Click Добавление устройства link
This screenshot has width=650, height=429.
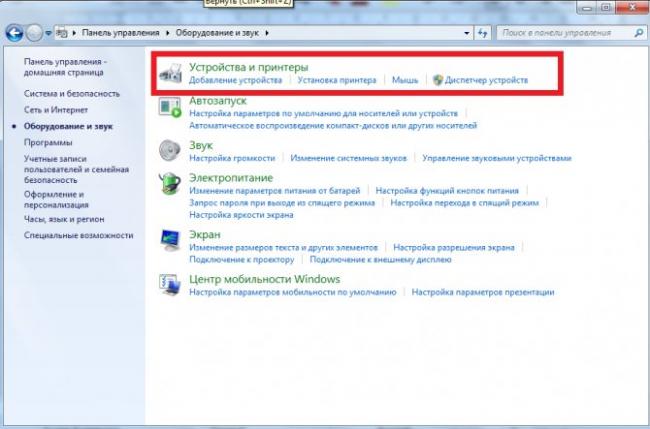click(x=235, y=80)
